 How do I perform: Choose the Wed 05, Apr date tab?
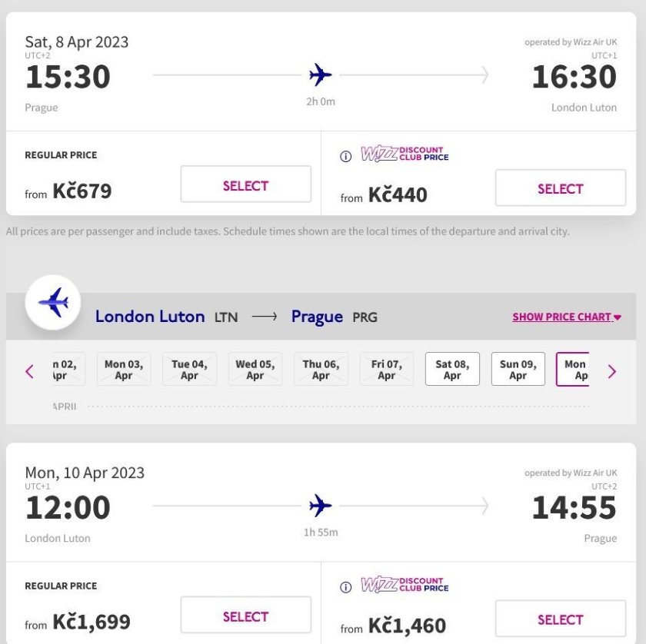[255, 369]
